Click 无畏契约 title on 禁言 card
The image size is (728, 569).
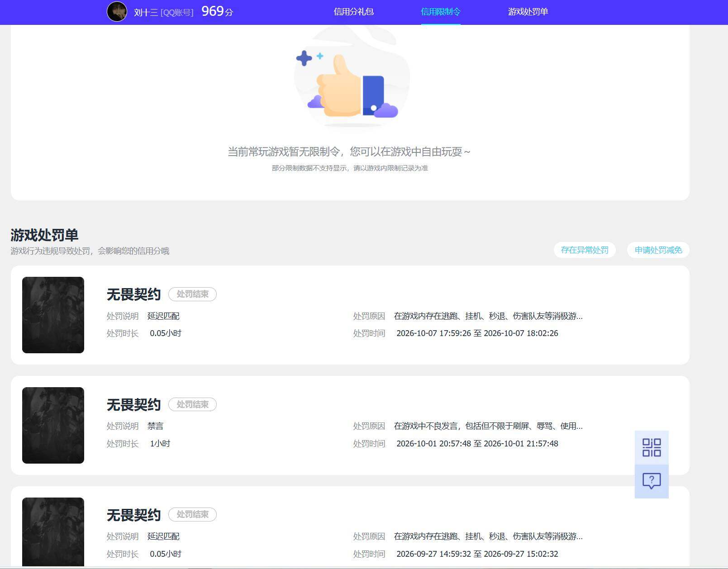(133, 405)
